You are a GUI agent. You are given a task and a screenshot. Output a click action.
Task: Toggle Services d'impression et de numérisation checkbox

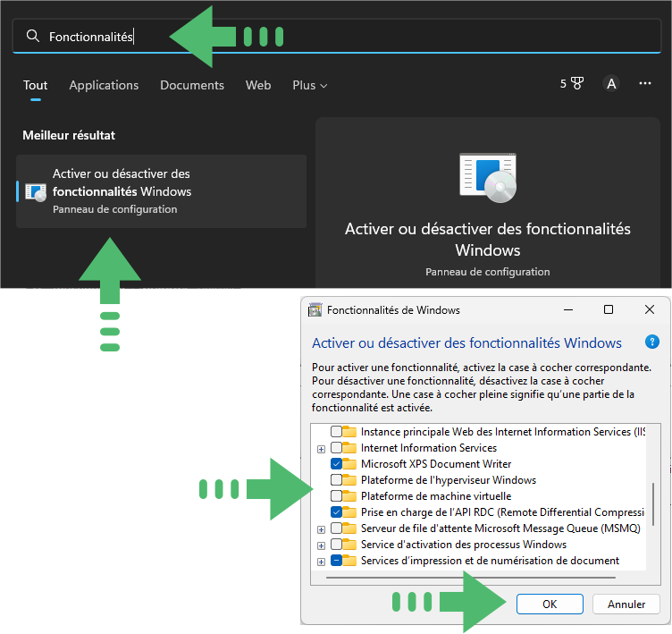pos(336,560)
